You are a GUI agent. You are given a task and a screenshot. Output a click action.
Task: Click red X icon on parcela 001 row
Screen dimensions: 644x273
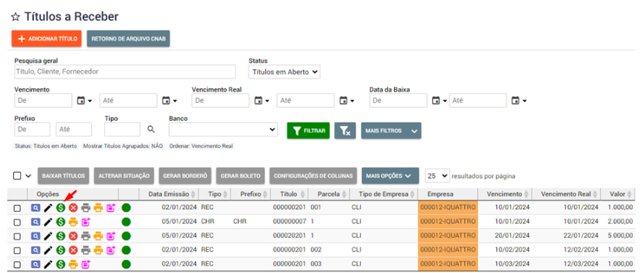(73, 207)
